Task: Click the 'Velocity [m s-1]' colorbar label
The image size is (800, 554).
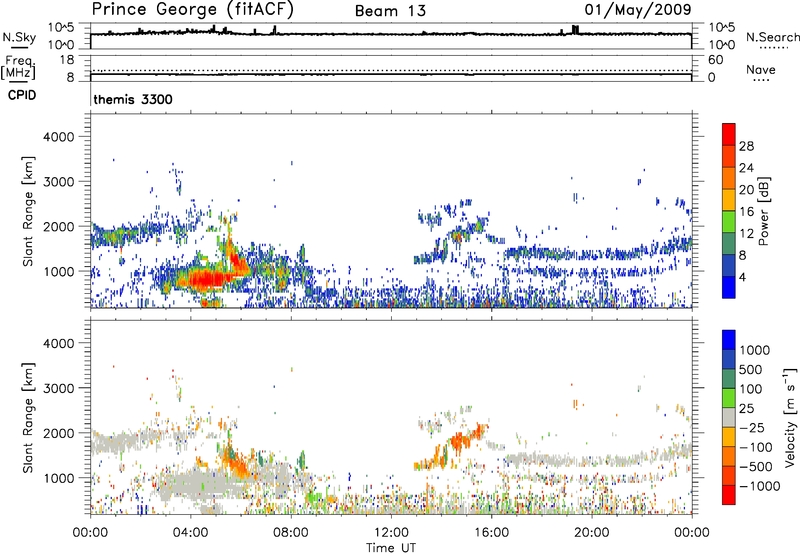Action: coord(790,417)
